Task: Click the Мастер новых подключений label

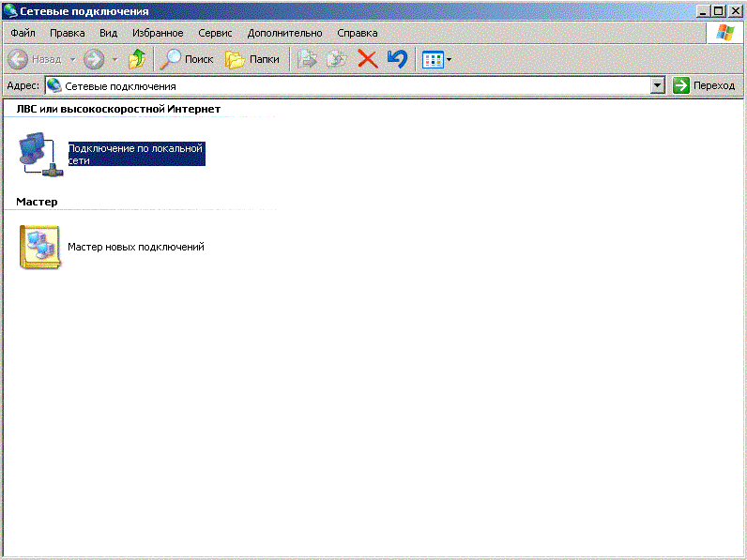Action: pos(136,247)
